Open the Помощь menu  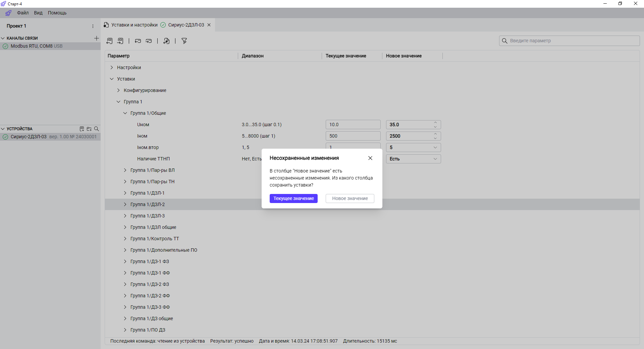click(57, 13)
